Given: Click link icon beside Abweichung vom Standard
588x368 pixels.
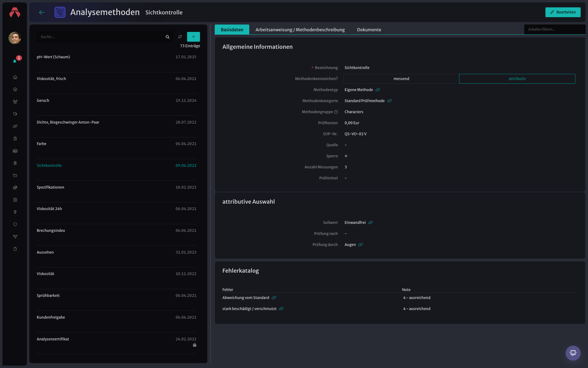Looking at the screenshot, I should (274, 298).
